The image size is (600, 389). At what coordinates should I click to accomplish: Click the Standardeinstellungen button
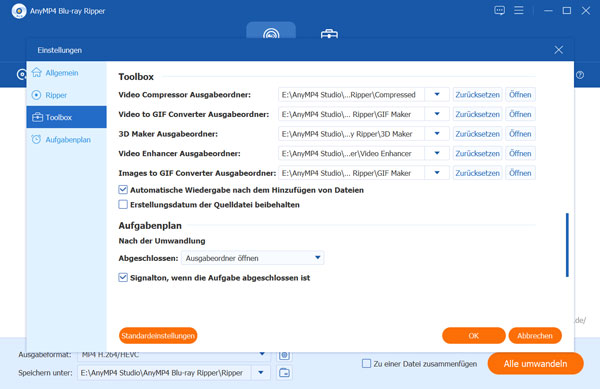[158, 335]
